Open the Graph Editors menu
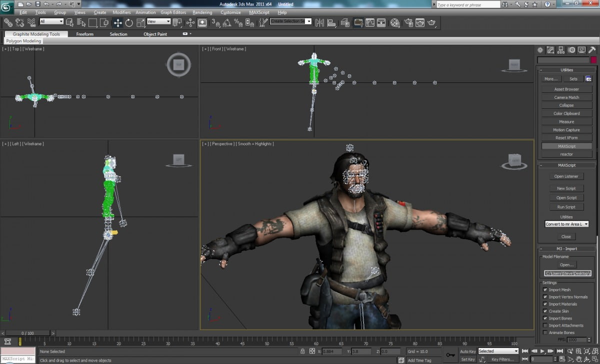 (173, 12)
